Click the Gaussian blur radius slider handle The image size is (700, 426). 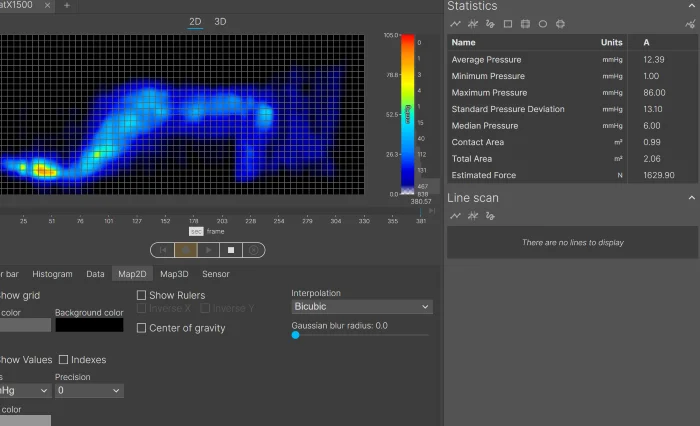coord(295,335)
